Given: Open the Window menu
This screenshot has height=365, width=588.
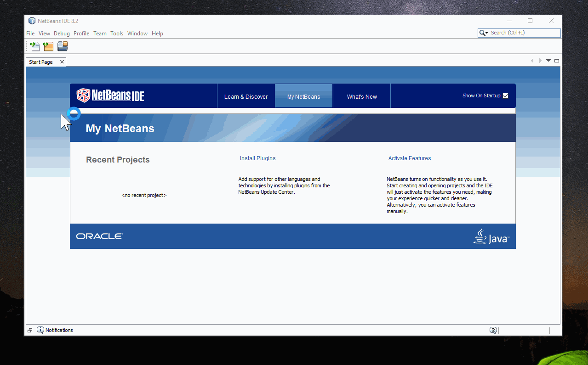Looking at the screenshot, I should click(x=137, y=34).
